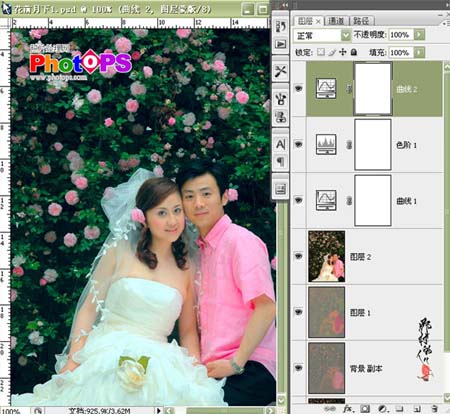Enable lock position move icon
The width and height of the screenshot is (450, 414).
(342, 52)
